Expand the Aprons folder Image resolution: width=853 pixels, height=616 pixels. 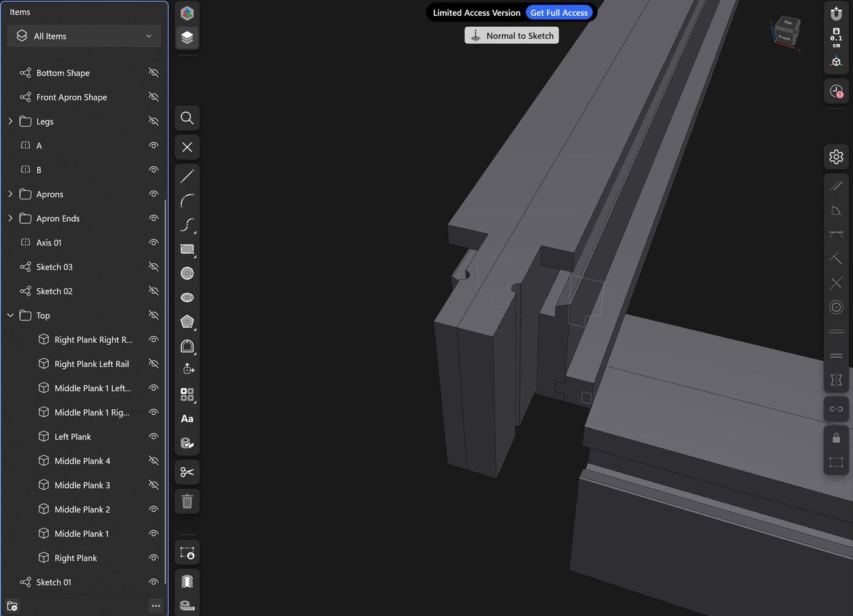coord(10,194)
